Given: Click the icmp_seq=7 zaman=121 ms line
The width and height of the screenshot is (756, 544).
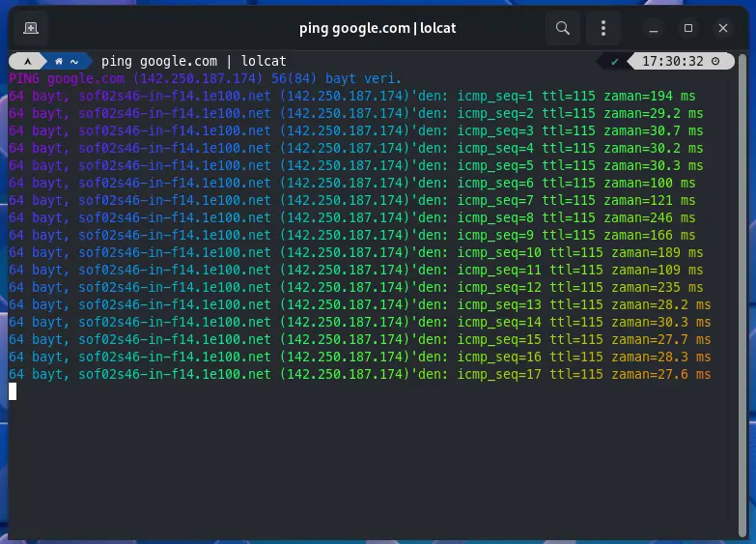Looking at the screenshot, I should [352, 200].
